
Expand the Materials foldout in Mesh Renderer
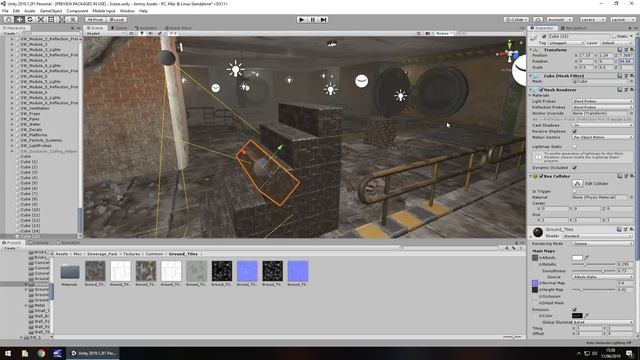531,95
